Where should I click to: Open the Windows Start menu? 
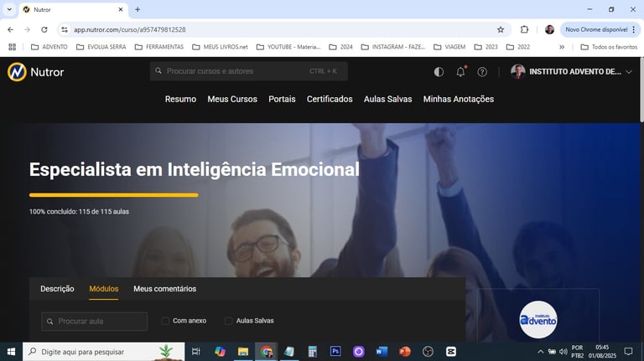11,352
